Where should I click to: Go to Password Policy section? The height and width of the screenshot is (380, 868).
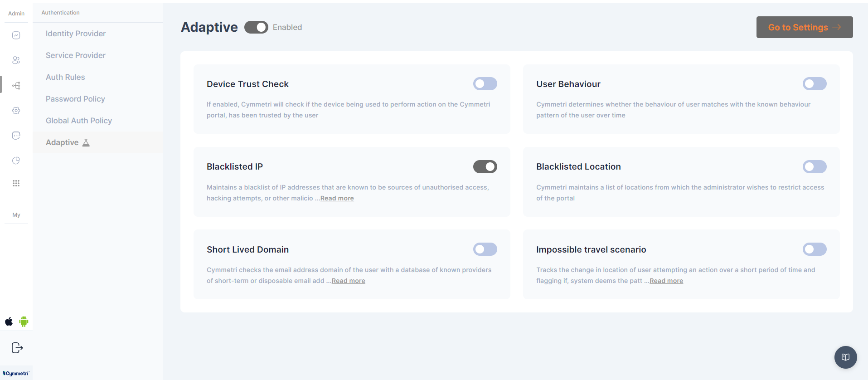tap(75, 99)
